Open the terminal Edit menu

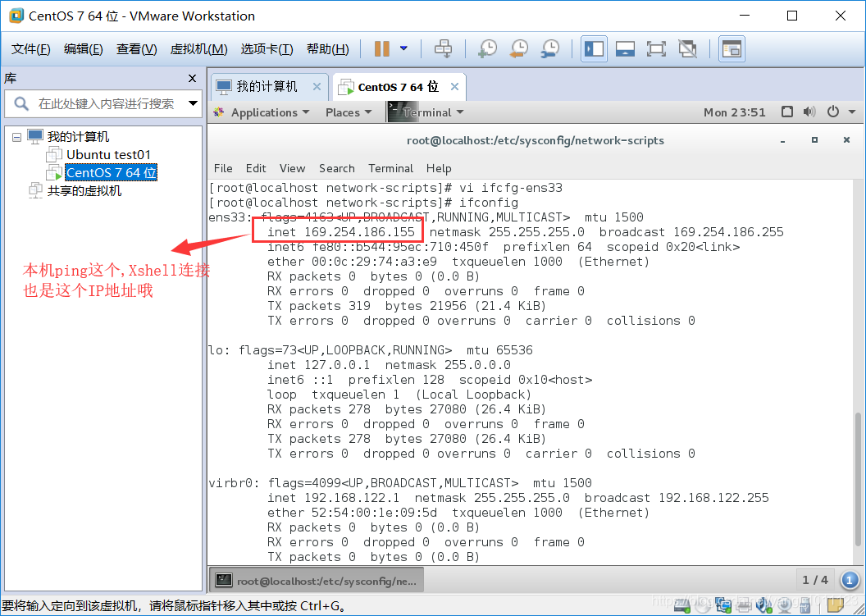coord(256,168)
